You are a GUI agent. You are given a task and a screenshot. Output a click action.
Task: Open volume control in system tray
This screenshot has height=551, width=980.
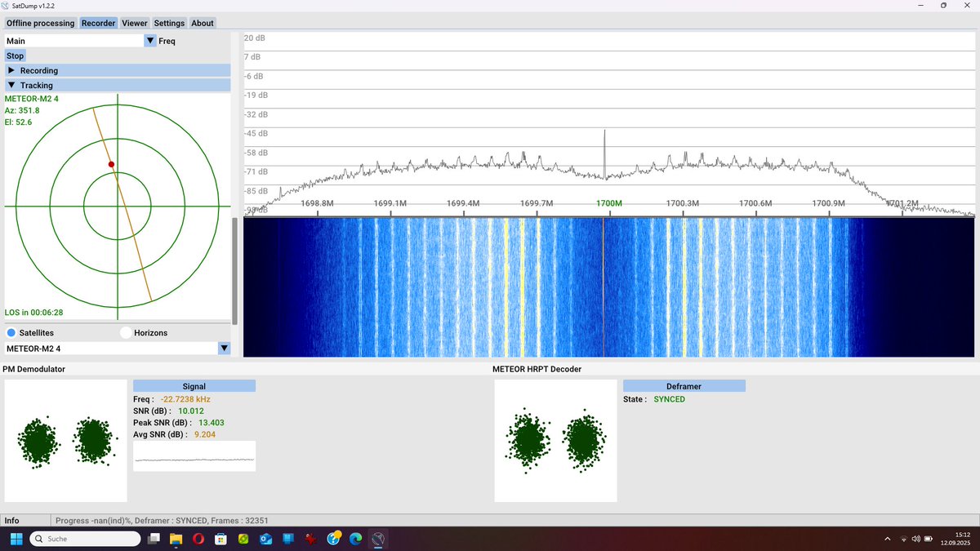tap(915, 539)
